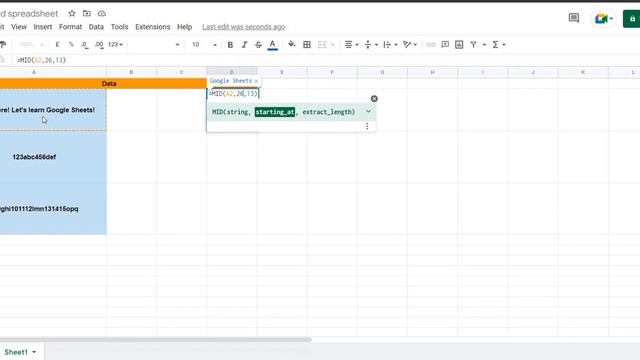Image resolution: width=640 pixels, height=360 pixels.
Task: Open the Data menu
Action: click(x=96, y=27)
